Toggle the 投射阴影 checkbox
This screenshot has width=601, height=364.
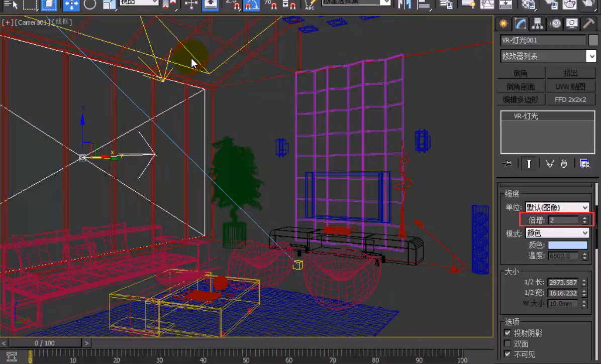[508, 333]
